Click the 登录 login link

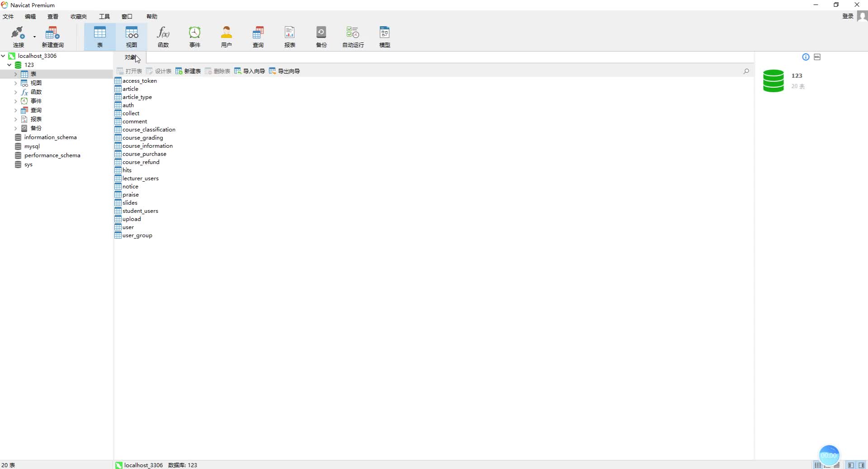coord(848,16)
